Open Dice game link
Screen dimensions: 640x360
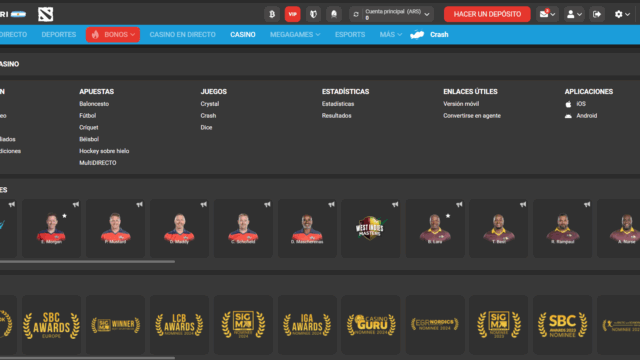(x=206, y=127)
